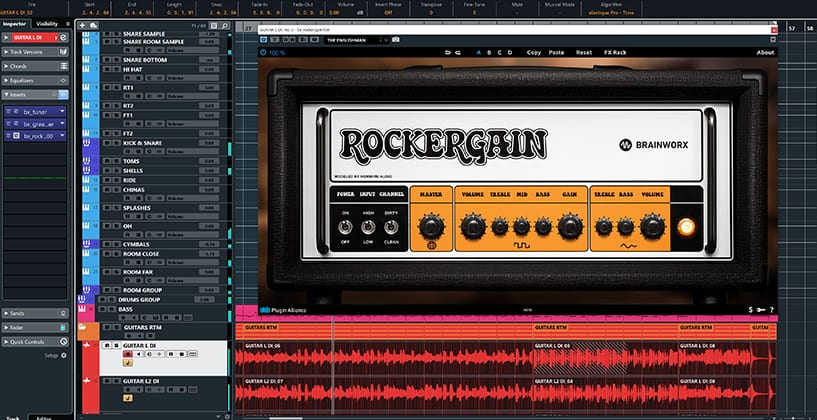Click the clean channel Volume knob
This screenshot has height=420, width=817.
tap(652, 227)
